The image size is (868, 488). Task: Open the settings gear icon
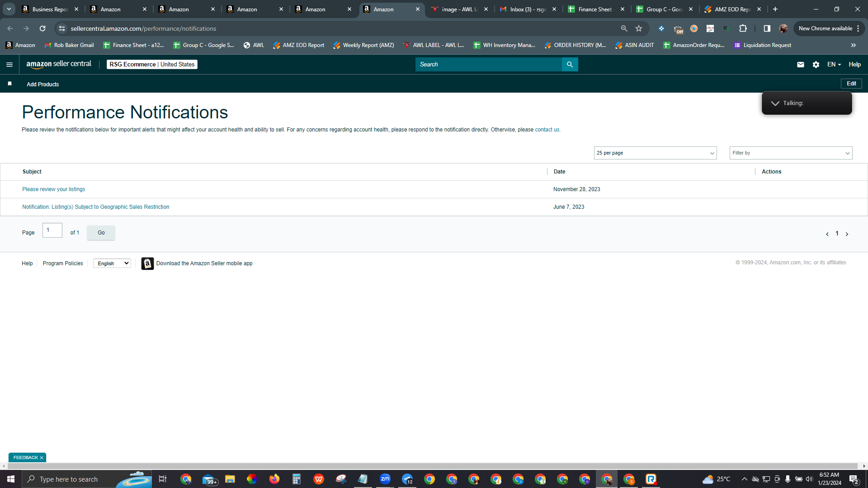point(816,65)
